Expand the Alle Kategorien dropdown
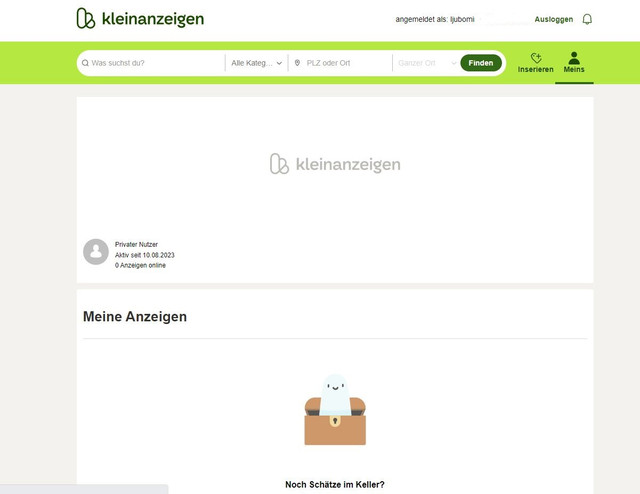 point(257,63)
